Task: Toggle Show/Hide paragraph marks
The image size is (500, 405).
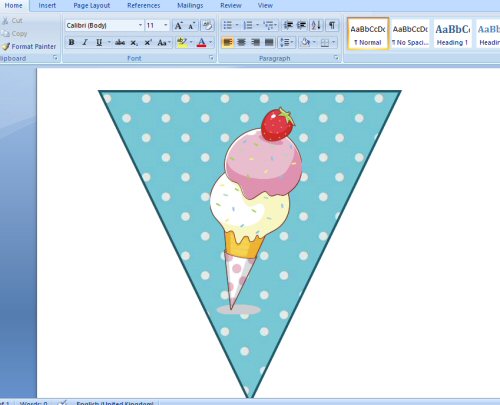Action: [332, 25]
